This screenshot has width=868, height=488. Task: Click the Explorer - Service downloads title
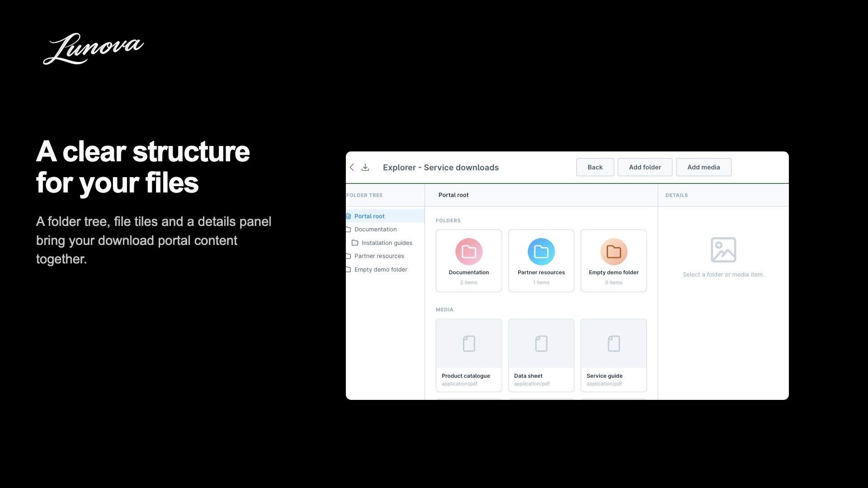441,168
